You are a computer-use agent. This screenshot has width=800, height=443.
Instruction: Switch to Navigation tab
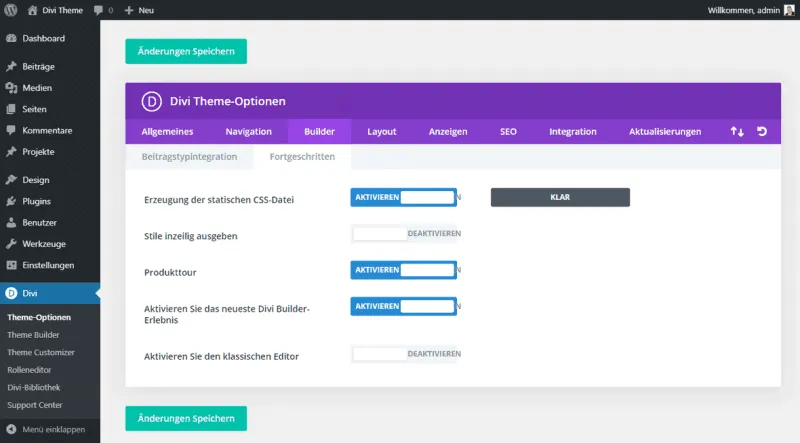(248, 132)
